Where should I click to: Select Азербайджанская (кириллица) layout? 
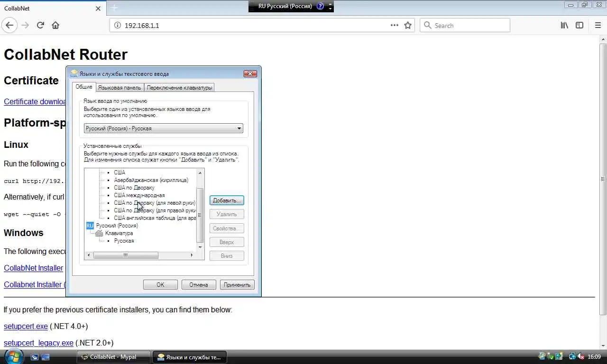[x=151, y=180]
